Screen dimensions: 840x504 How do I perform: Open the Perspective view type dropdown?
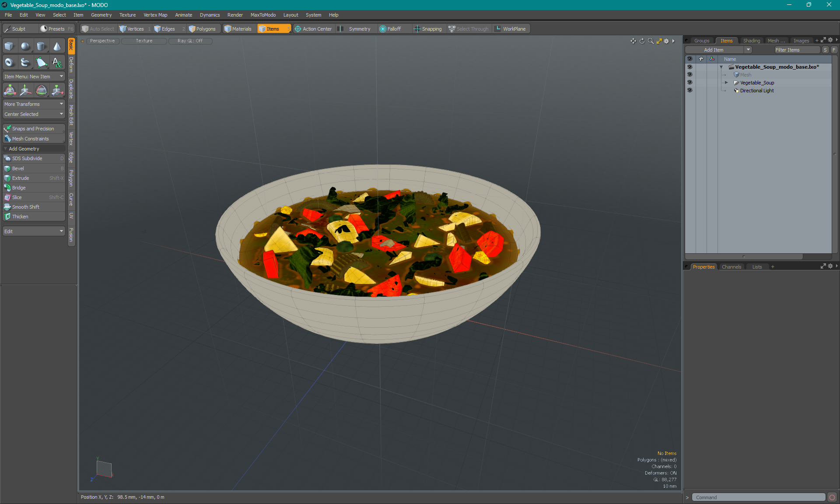102,41
